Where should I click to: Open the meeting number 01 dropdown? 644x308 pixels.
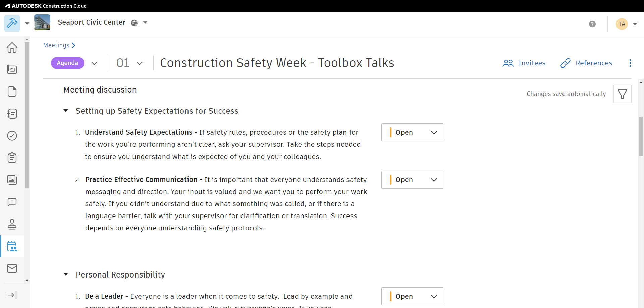point(130,63)
